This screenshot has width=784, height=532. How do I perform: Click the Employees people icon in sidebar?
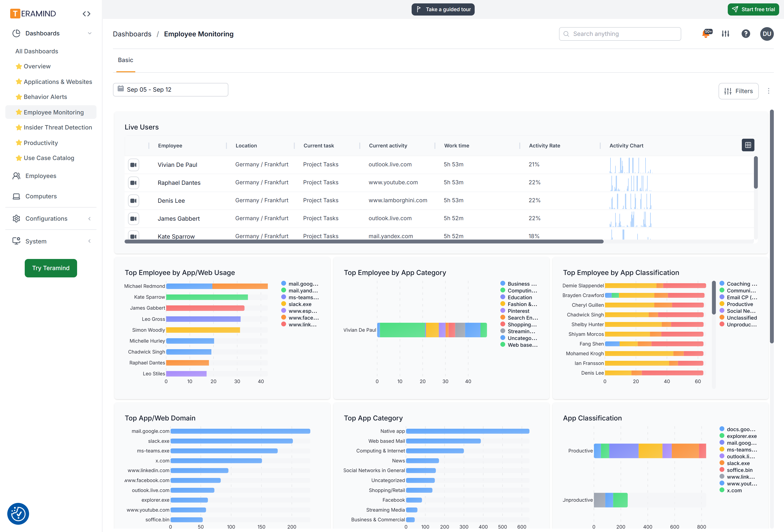tap(16, 176)
